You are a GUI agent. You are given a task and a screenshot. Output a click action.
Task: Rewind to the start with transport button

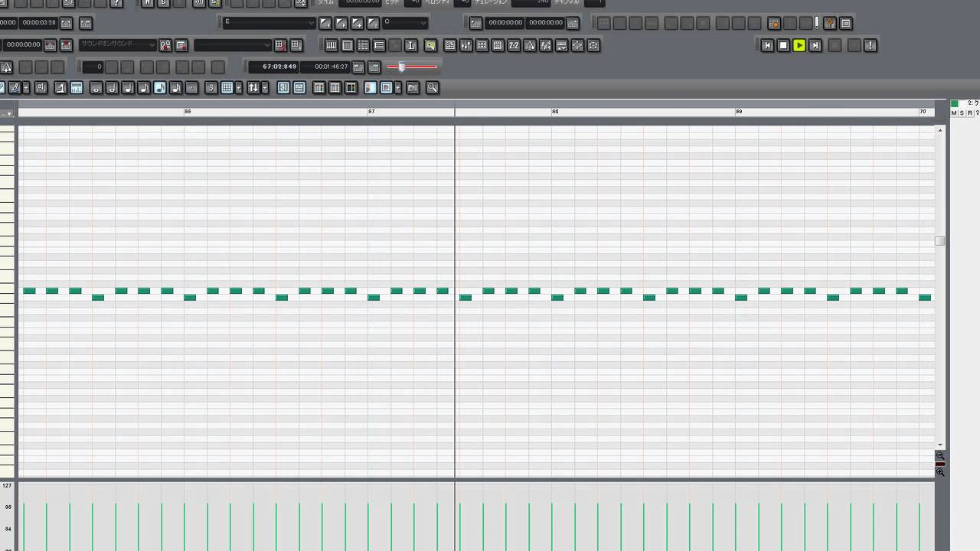point(767,45)
